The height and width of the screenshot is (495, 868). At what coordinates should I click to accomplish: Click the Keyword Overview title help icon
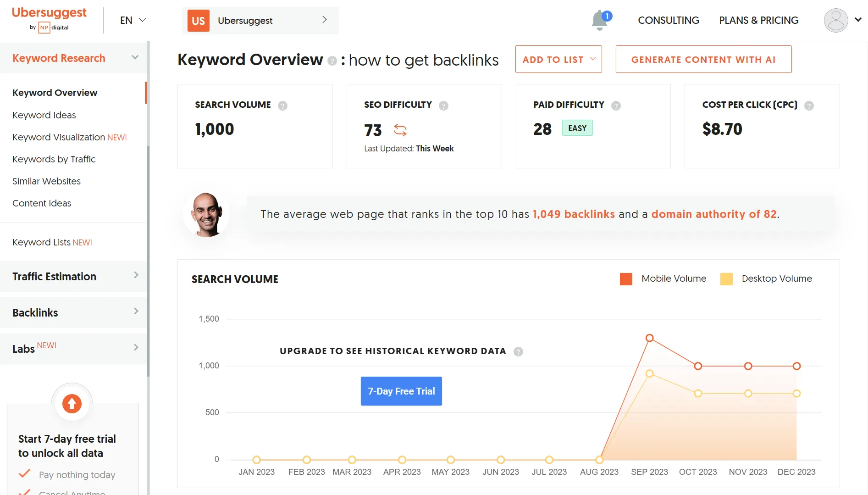coord(332,61)
